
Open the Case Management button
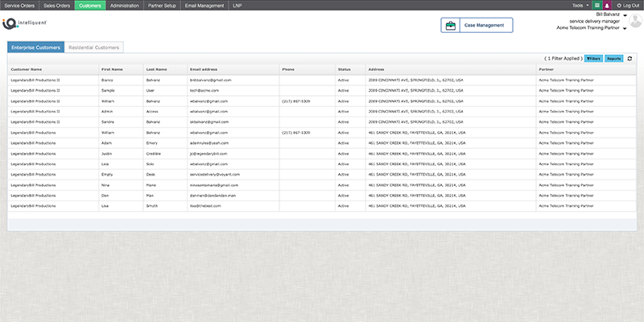coord(477,26)
